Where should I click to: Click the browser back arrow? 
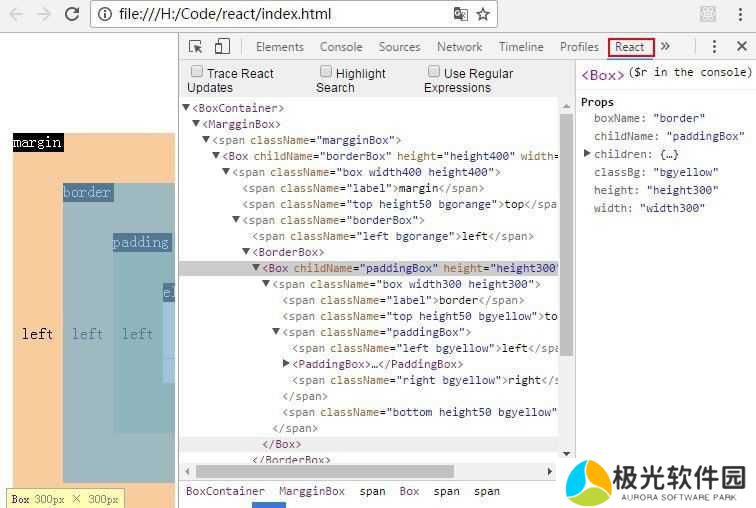[15, 14]
